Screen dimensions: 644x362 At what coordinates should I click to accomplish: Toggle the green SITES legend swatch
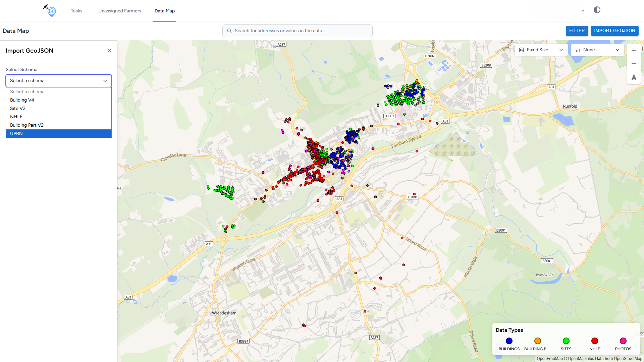click(566, 341)
